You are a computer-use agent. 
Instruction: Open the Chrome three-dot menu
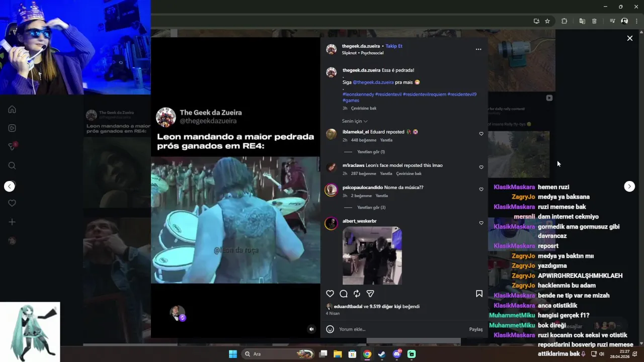635,21
